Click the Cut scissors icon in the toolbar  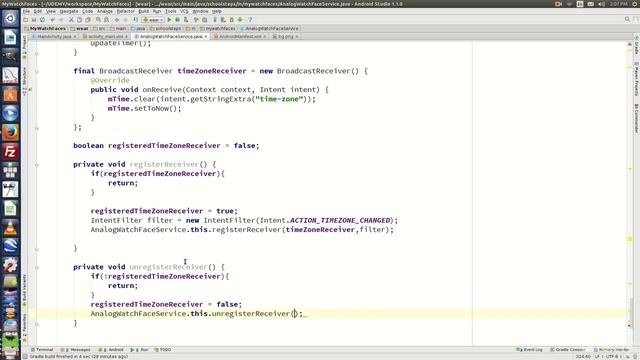click(71, 20)
